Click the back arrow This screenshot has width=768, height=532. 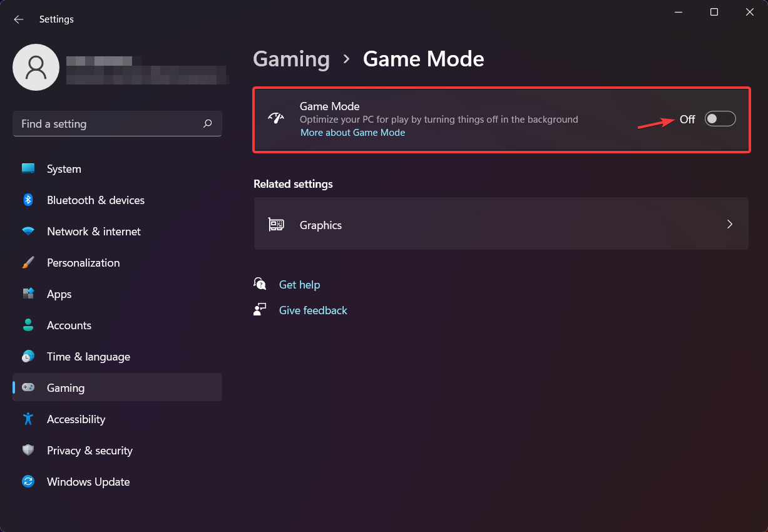[18, 19]
